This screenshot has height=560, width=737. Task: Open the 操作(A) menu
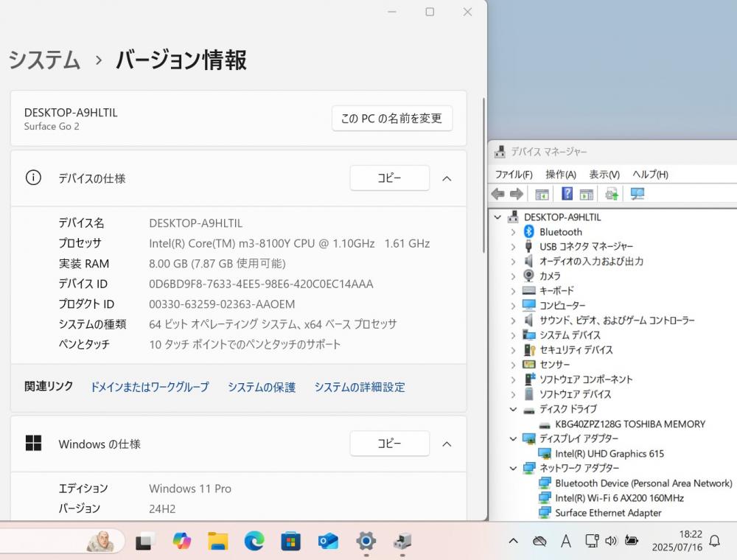[561, 175]
